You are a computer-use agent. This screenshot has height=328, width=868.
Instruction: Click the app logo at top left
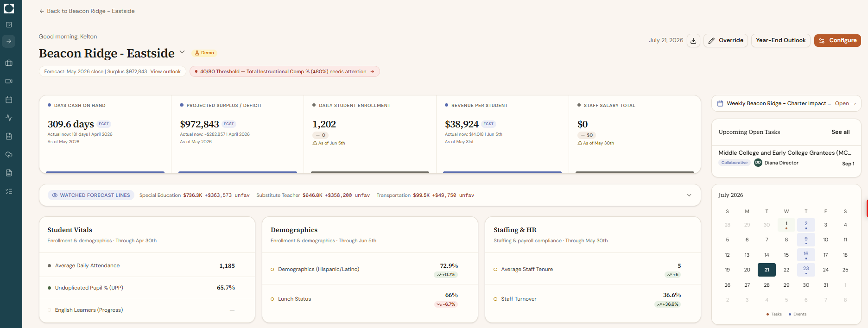(9, 8)
